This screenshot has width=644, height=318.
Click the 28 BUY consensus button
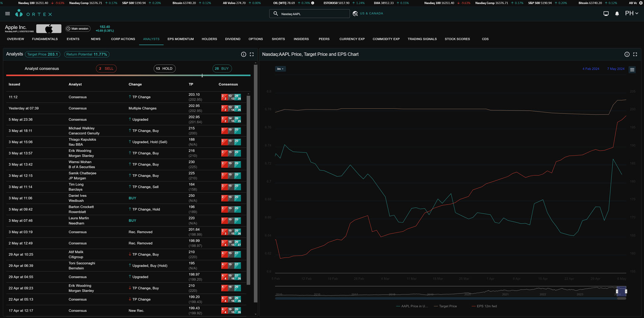point(222,69)
